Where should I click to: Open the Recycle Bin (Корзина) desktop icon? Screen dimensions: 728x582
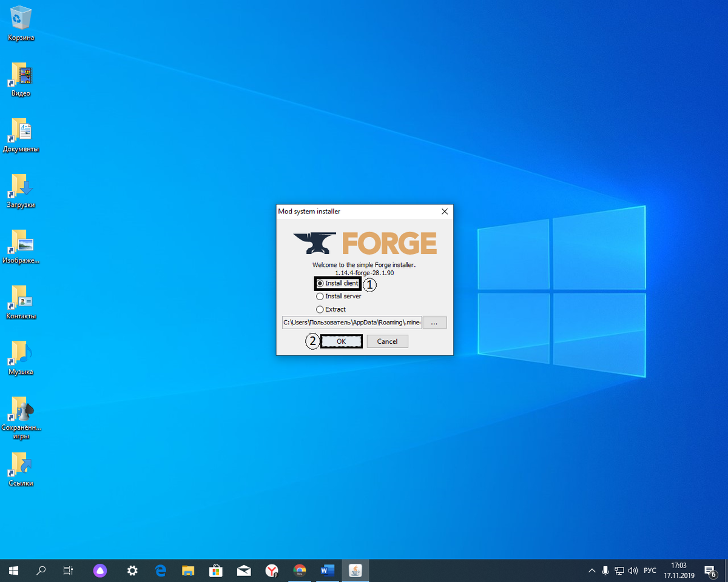coord(21,23)
